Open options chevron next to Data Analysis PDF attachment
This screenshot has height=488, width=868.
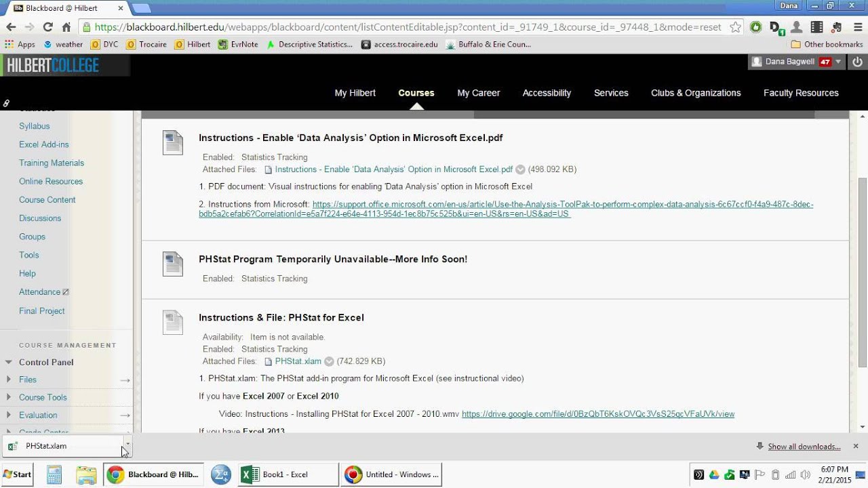(520, 169)
